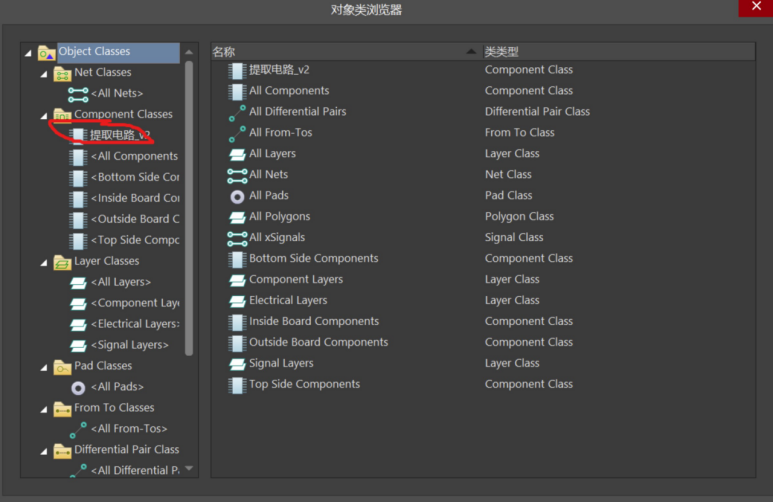Collapse the Layer Classes tree node
This screenshot has width=774, height=503.
tap(43, 263)
